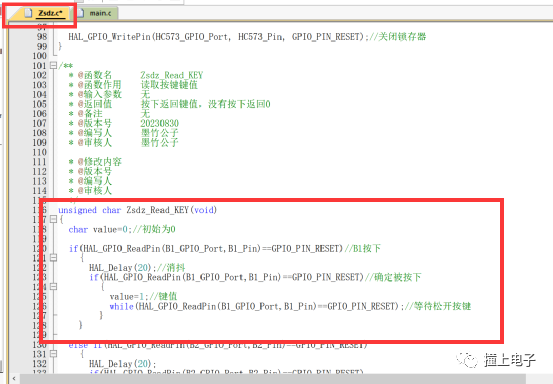Collapse the Zsdz_Read_KEY function body fold marker
This screenshot has width=553, height=384.
point(53,219)
